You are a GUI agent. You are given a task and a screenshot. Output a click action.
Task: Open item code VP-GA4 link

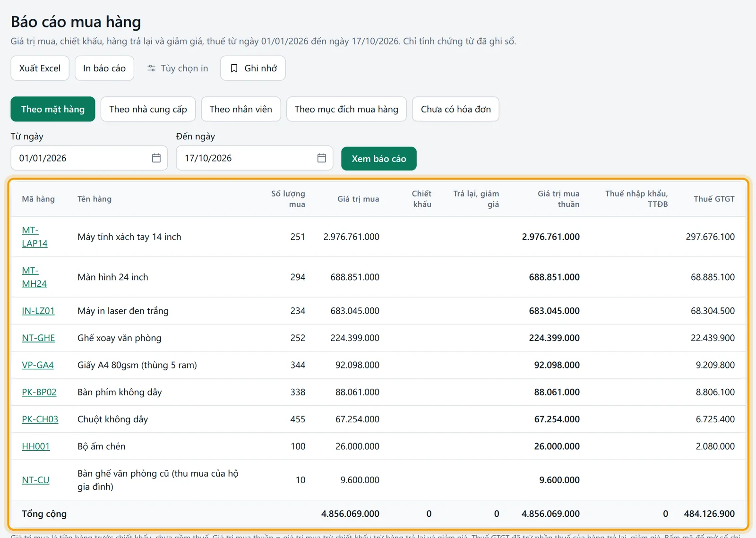pos(38,365)
